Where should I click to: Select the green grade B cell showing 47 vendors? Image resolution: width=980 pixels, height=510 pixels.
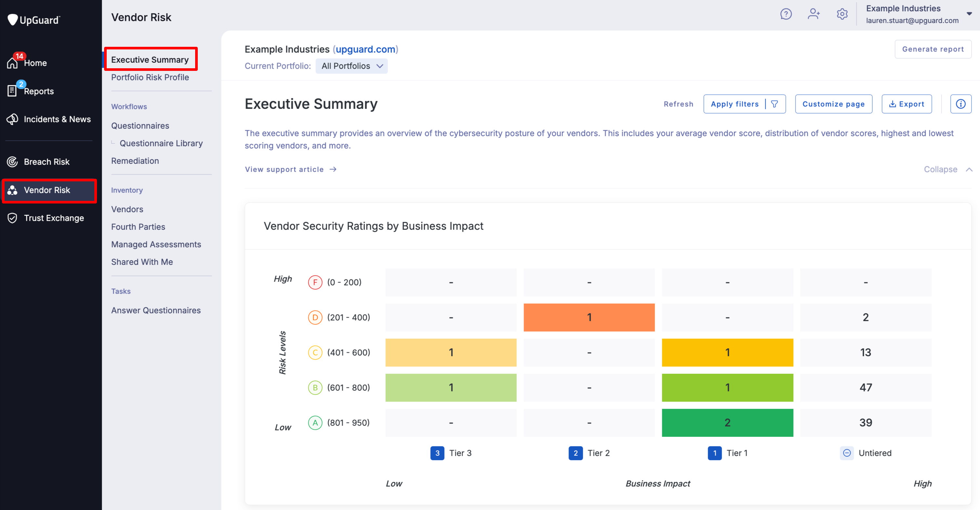pos(866,387)
